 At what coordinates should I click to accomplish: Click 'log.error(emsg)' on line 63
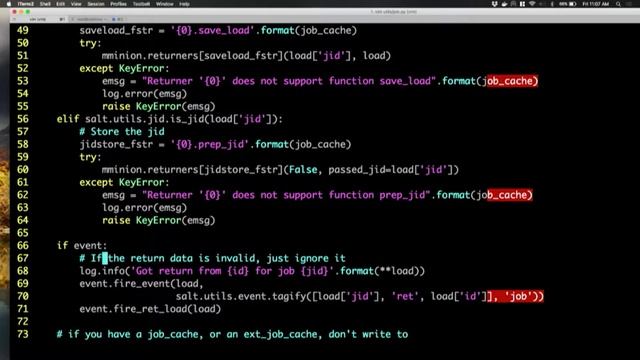144,208
